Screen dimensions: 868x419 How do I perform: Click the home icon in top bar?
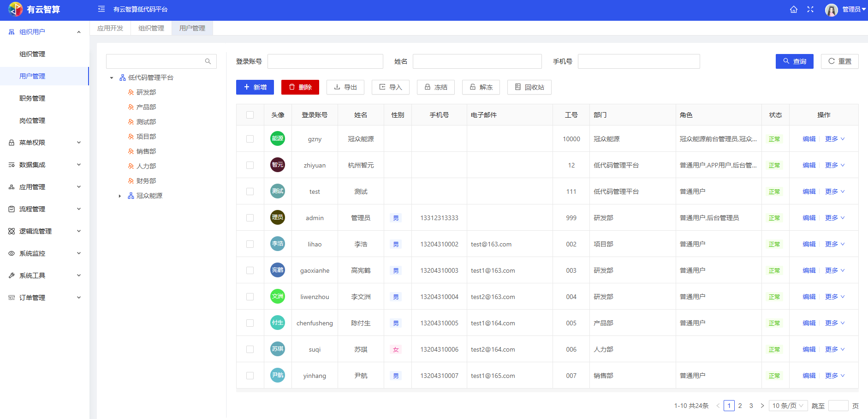(793, 10)
